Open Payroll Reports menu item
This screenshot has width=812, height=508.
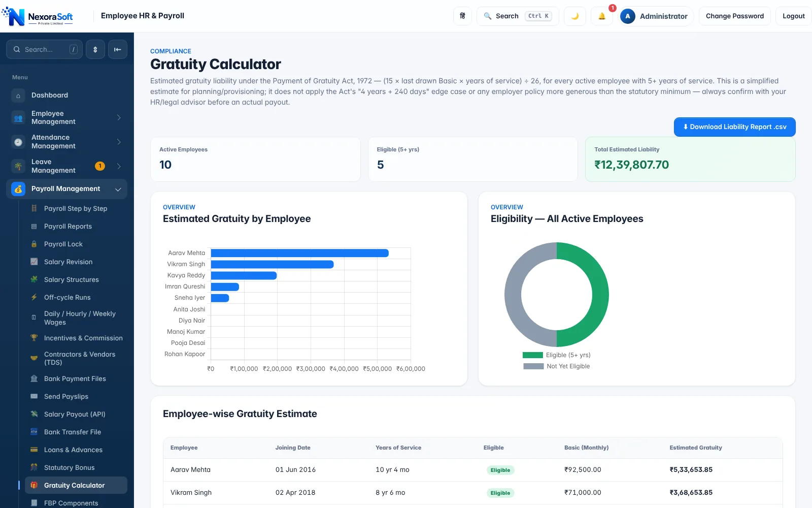[76, 227]
